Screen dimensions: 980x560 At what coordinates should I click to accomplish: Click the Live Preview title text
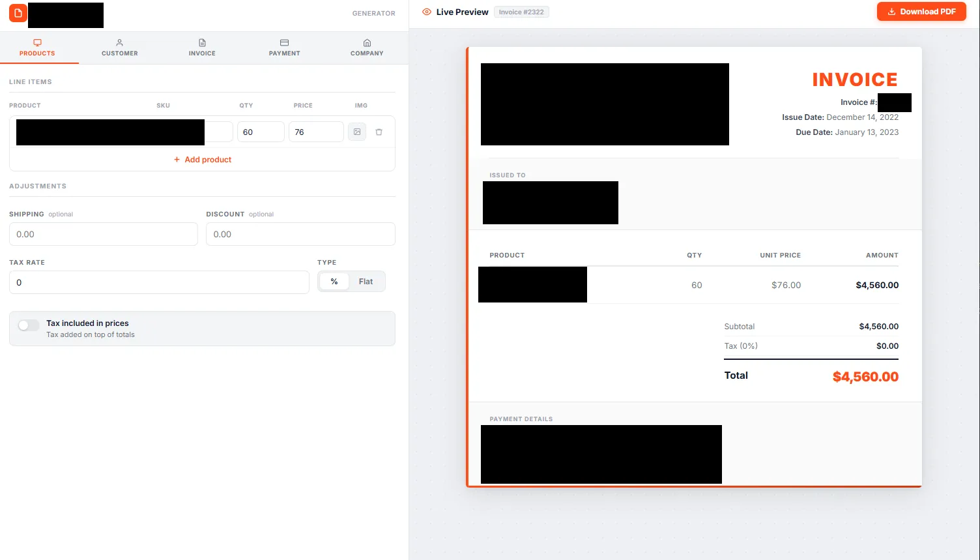click(x=463, y=12)
